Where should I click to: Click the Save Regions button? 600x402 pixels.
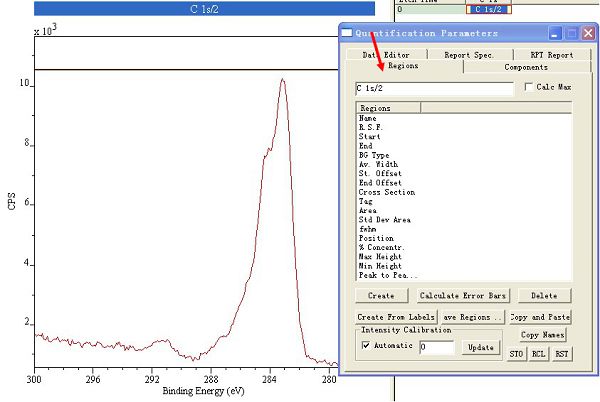pyautogui.click(x=471, y=317)
